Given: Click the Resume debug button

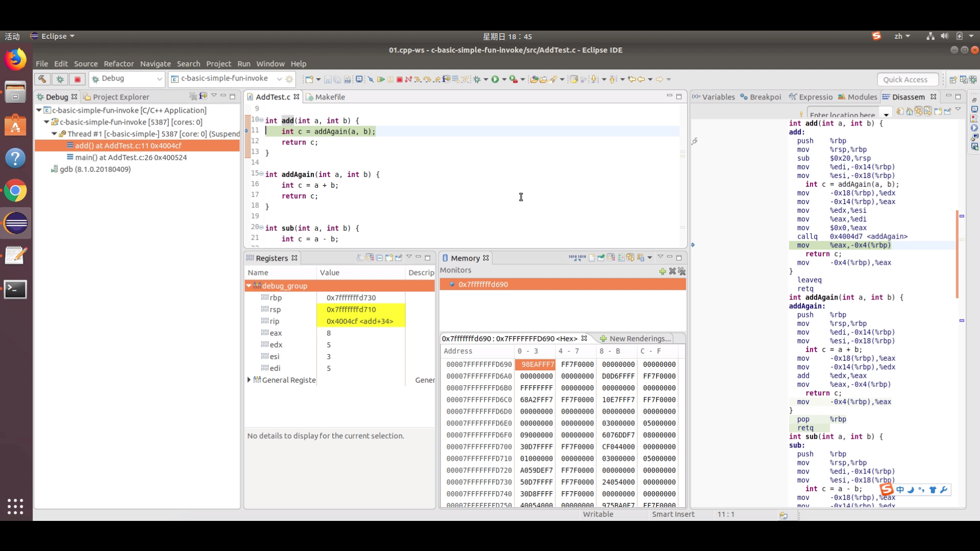Looking at the screenshot, I should click(381, 79).
